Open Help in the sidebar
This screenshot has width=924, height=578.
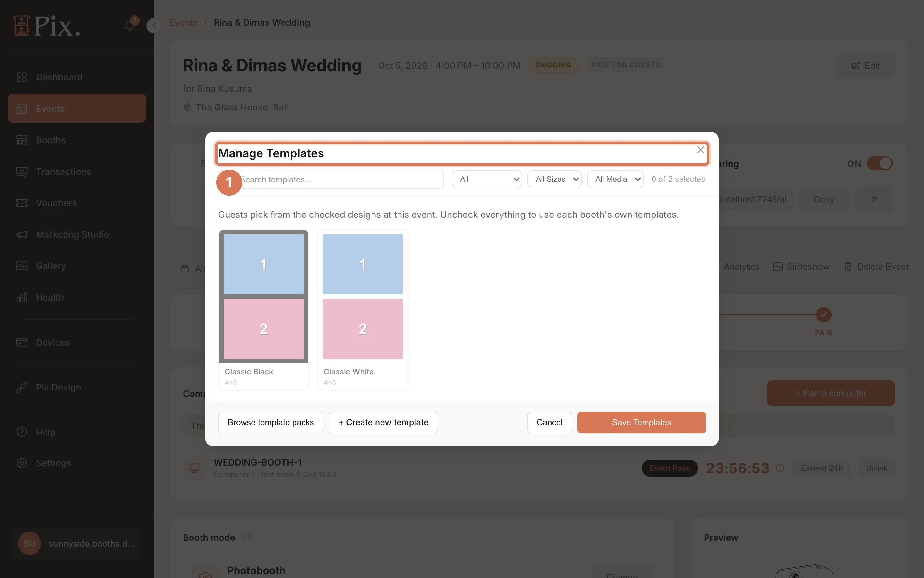tap(77, 432)
